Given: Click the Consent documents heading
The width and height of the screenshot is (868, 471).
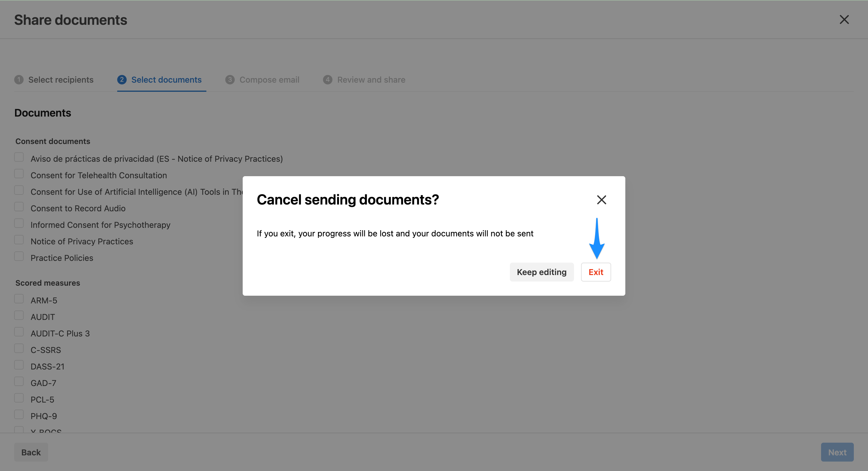Looking at the screenshot, I should 53,141.
